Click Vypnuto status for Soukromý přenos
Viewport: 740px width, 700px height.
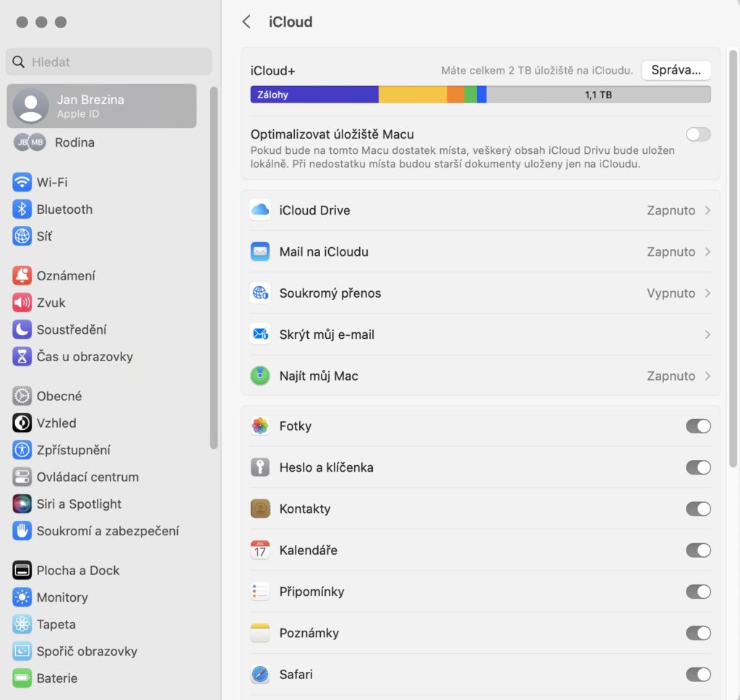pyautogui.click(x=671, y=293)
